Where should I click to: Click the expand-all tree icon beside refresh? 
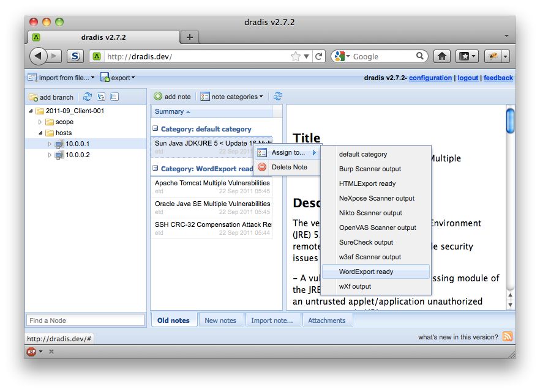point(100,97)
